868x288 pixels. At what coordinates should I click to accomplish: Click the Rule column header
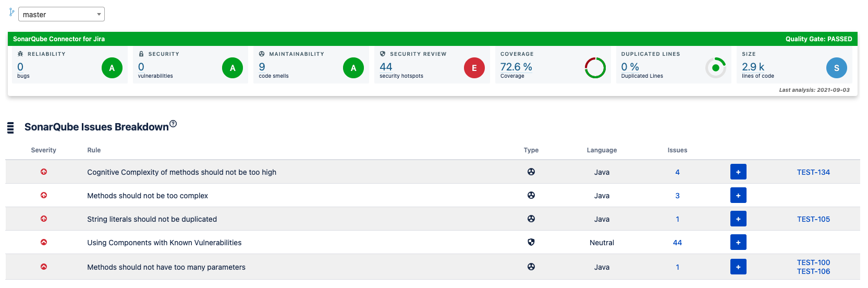click(94, 150)
